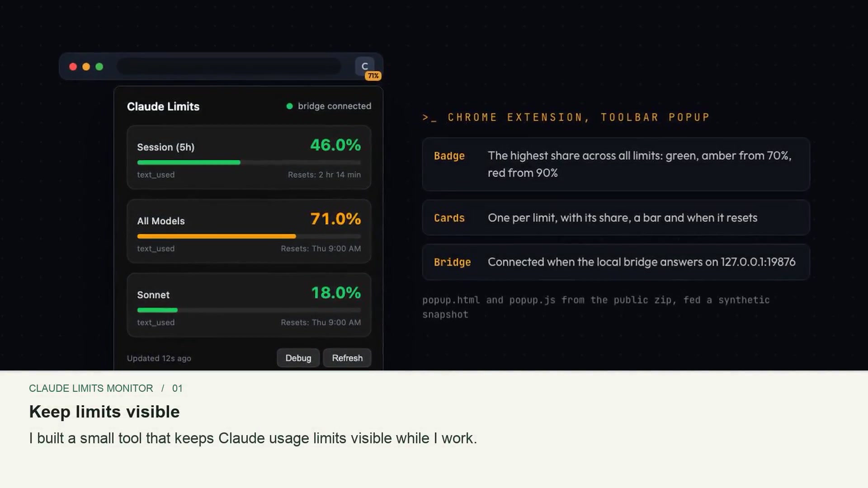Click text_used under Session (5h)

[x=156, y=175]
